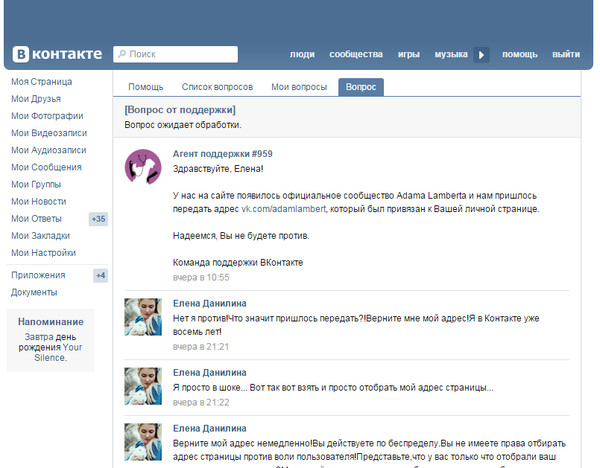Click the [Вопрос от поддержки] title
The image size is (600, 468).
click(x=180, y=110)
